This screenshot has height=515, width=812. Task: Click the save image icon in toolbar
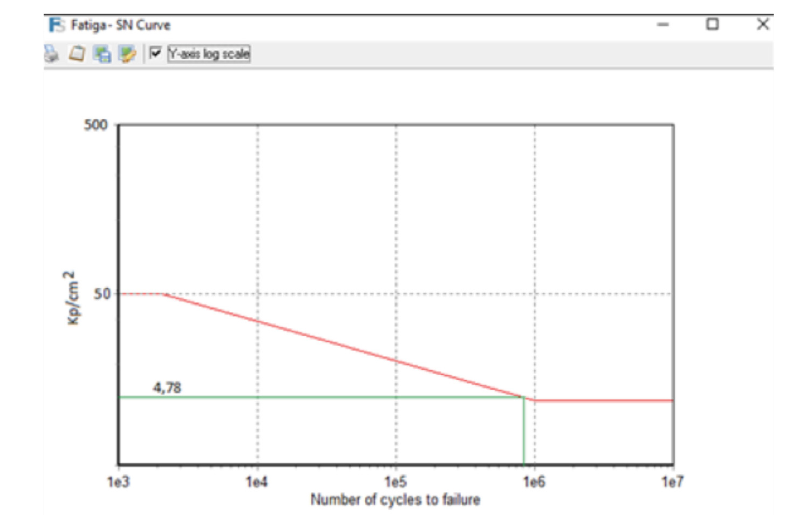point(102,54)
